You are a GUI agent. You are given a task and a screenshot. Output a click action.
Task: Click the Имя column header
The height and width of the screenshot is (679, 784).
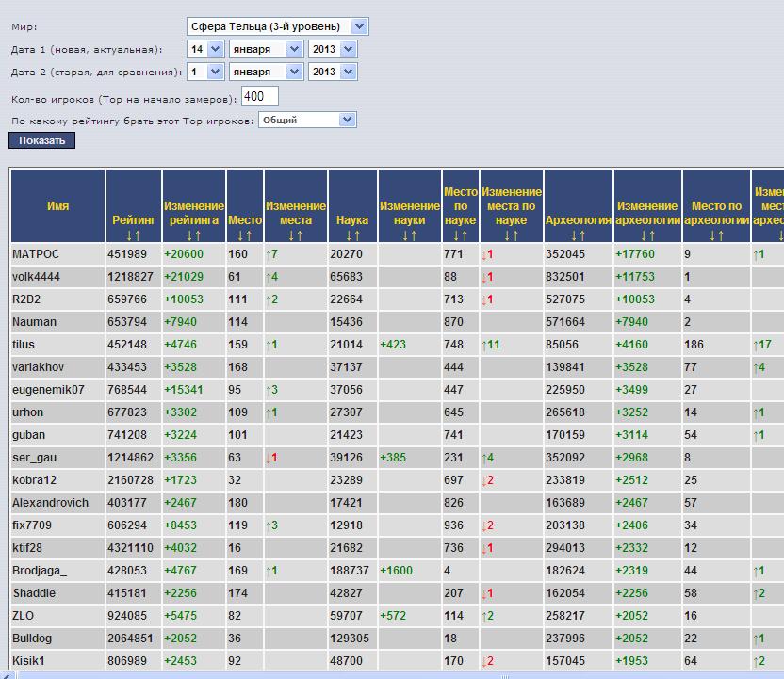(x=57, y=206)
